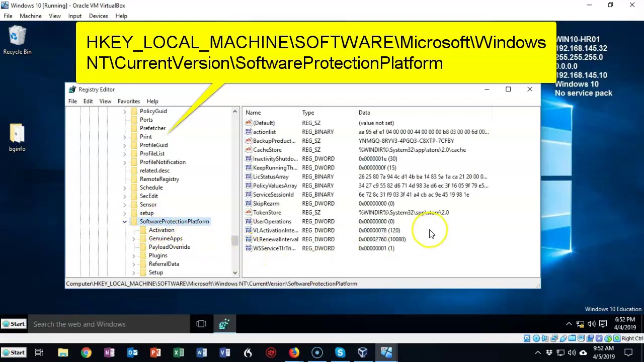Click the tree pane scroll up arrow
644x362 pixels.
click(235, 111)
